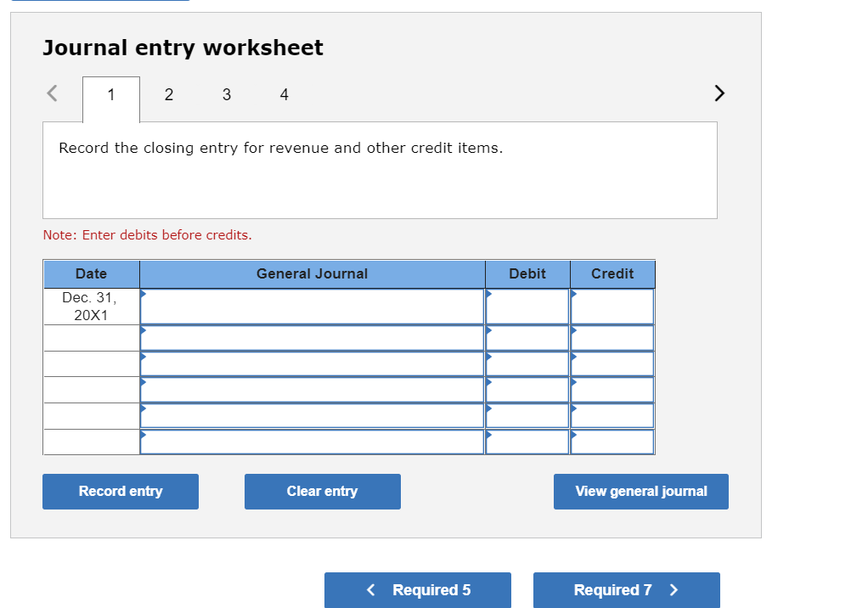The image size is (868, 608).
Task: Click the Record entry button
Action: click(120, 491)
